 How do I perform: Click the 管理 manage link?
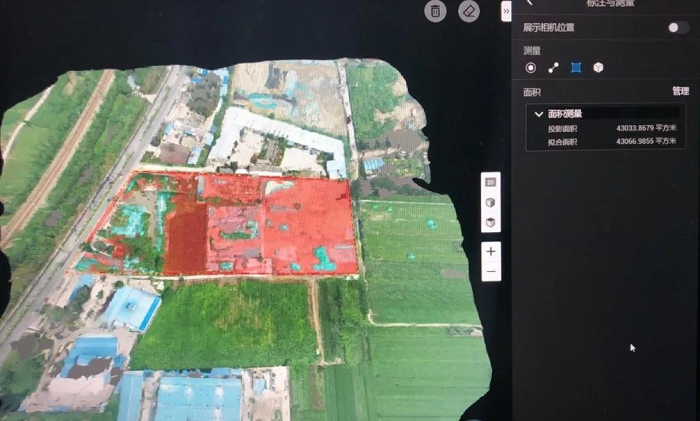pos(680,91)
